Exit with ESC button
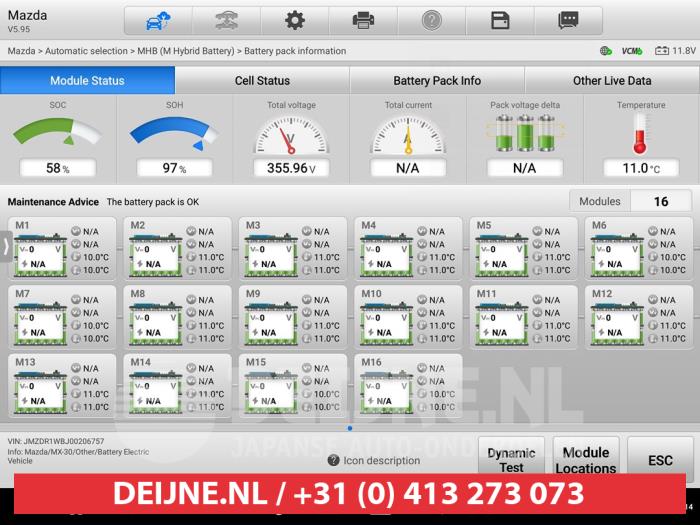 pos(660,460)
